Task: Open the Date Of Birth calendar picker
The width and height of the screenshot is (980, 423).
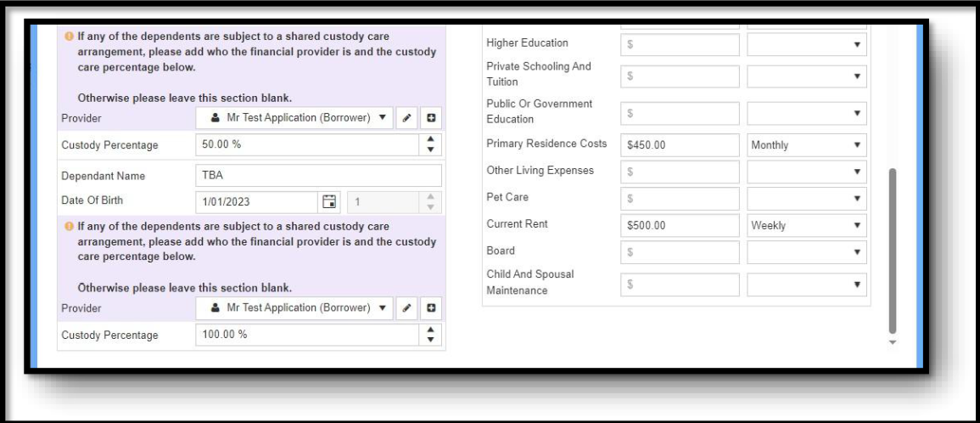Action: point(330,202)
